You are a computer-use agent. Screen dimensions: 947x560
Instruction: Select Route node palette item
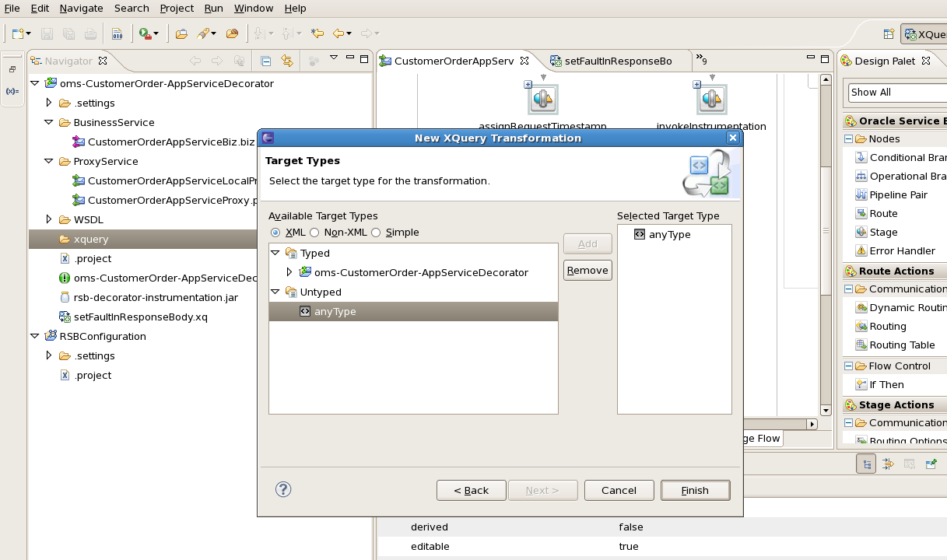pyautogui.click(x=876, y=213)
